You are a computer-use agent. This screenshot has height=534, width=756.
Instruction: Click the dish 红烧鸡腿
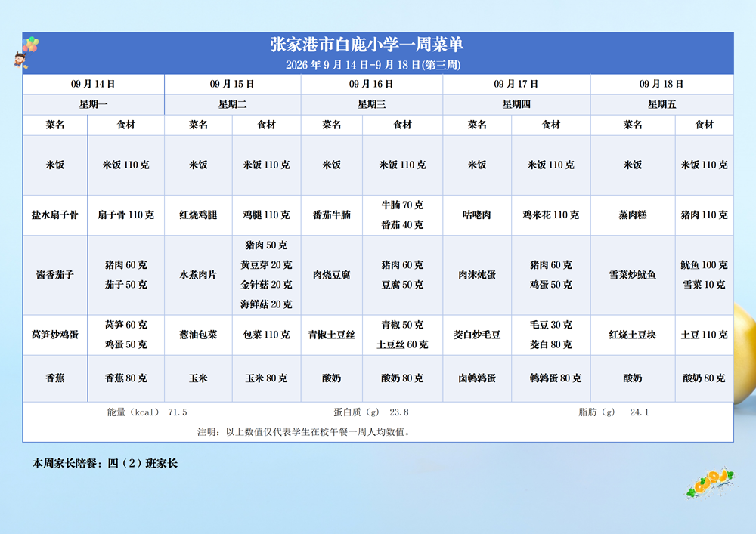(x=198, y=215)
